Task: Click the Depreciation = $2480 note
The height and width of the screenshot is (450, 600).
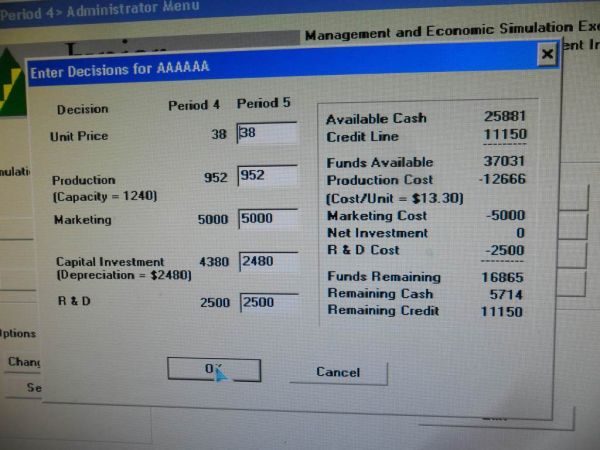Action: (x=123, y=274)
